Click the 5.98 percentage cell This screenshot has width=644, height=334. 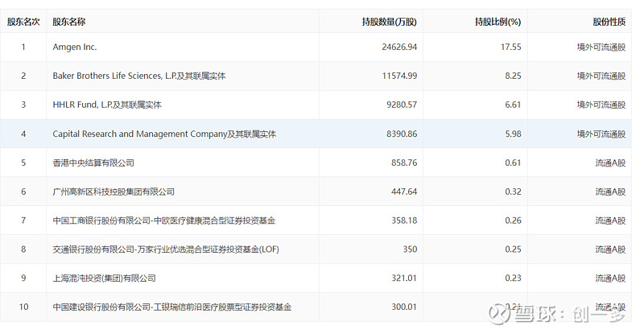point(513,134)
